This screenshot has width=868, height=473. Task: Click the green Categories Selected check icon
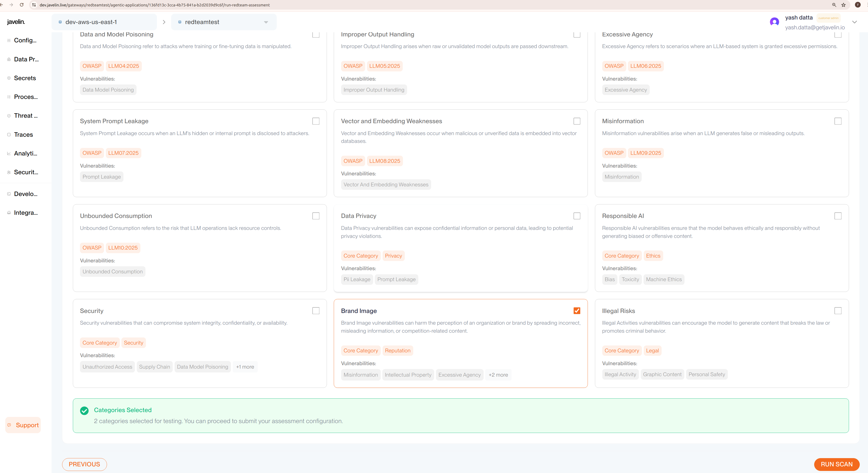point(84,410)
